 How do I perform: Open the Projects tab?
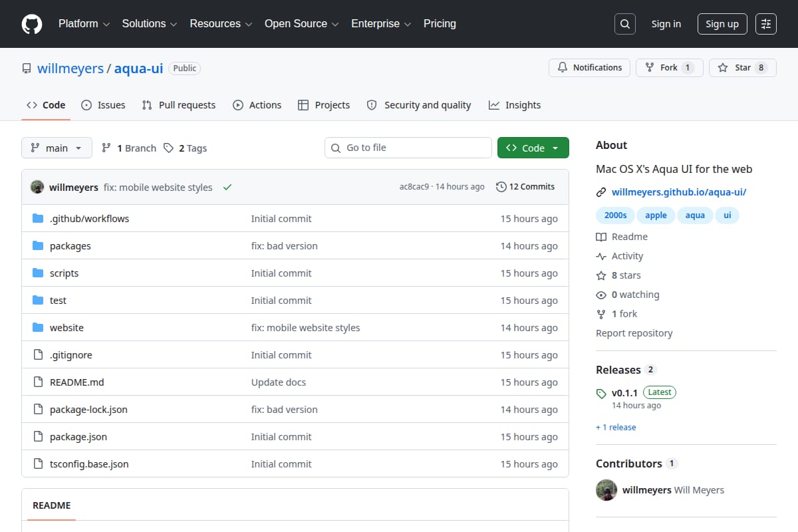pyautogui.click(x=324, y=105)
